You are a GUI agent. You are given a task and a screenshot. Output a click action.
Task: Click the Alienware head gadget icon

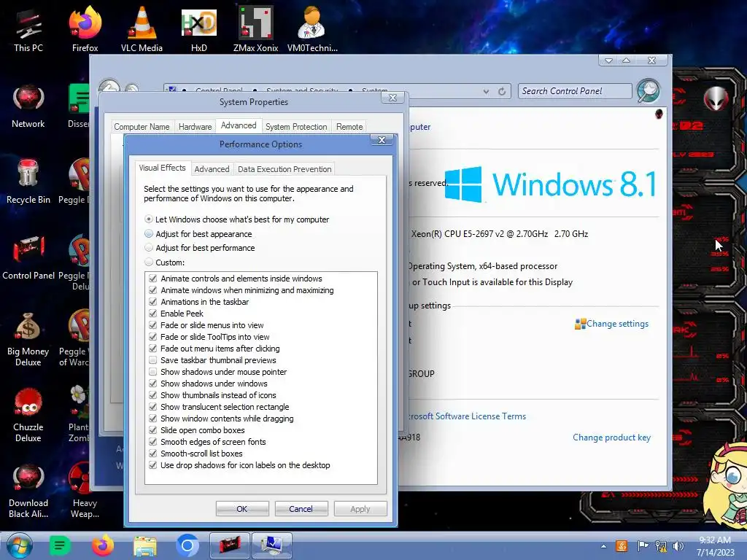point(716,98)
